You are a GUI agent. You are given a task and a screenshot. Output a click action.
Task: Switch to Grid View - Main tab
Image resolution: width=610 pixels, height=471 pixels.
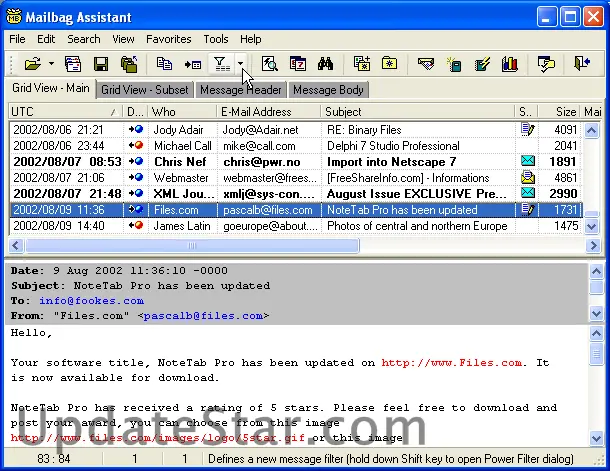pos(51,88)
